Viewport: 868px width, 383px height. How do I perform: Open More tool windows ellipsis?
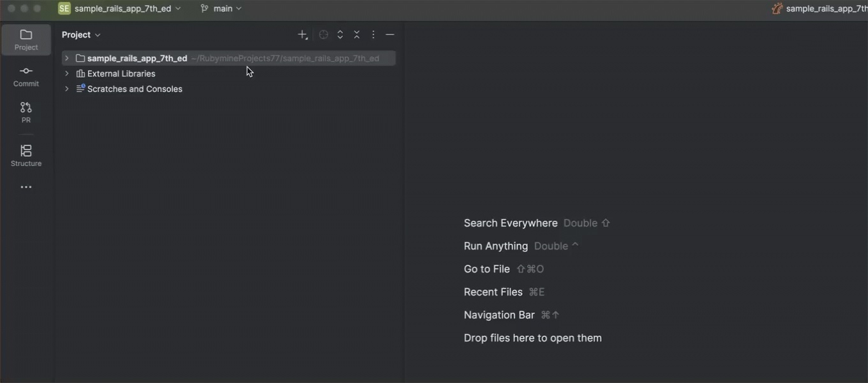[x=26, y=187]
